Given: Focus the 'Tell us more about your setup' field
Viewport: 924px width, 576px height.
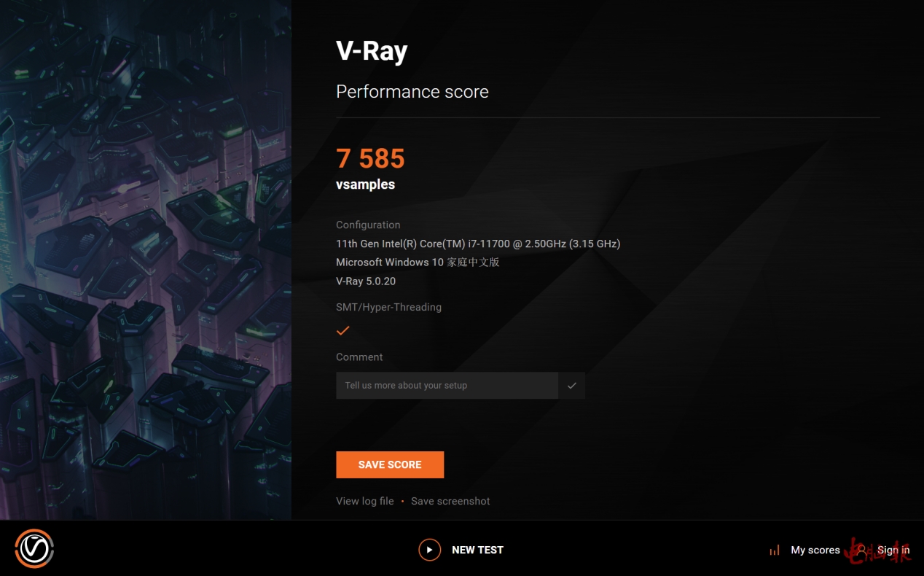Looking at the screenshot, I should click(447, 386).
